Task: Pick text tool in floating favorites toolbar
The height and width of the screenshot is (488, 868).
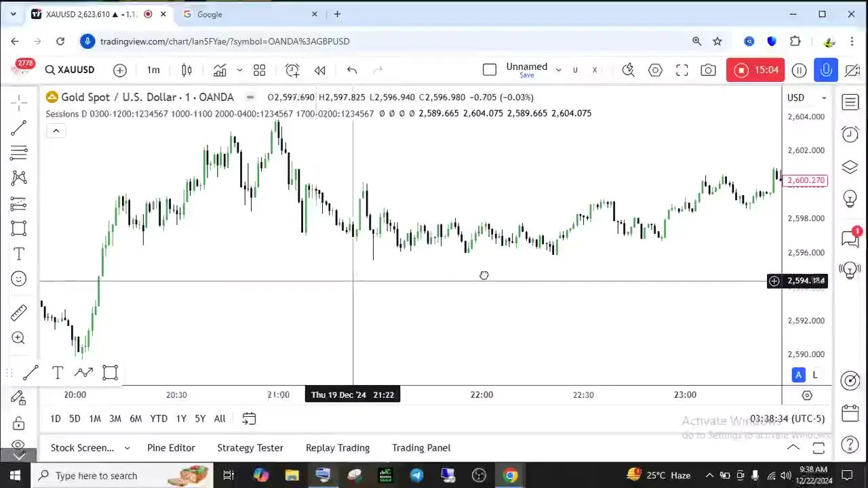Action: [x=58, y=372]
